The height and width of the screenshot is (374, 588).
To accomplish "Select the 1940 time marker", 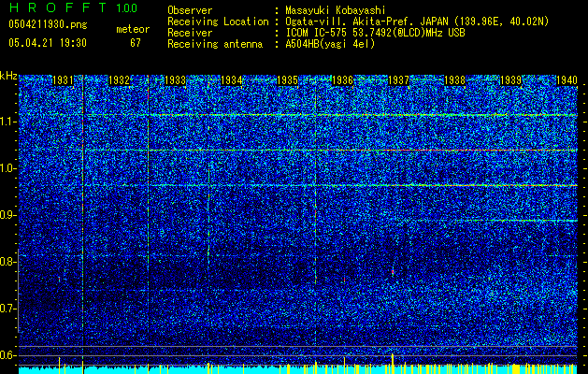I will [x=566, y=80].
